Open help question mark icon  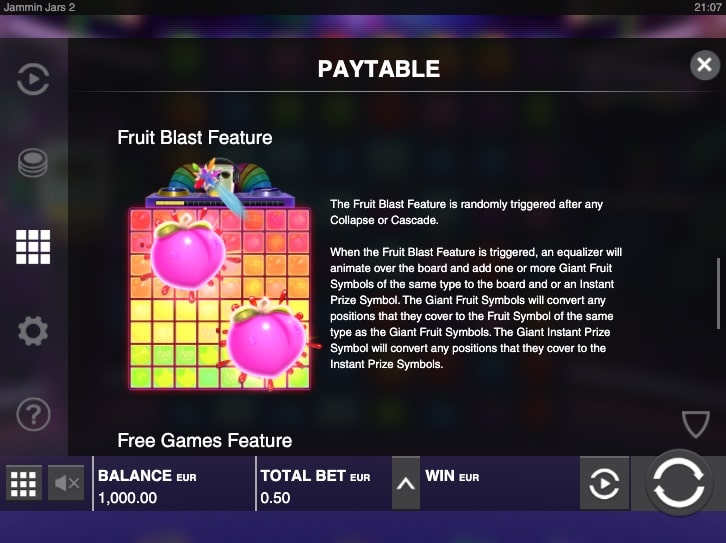pos(33,414)
